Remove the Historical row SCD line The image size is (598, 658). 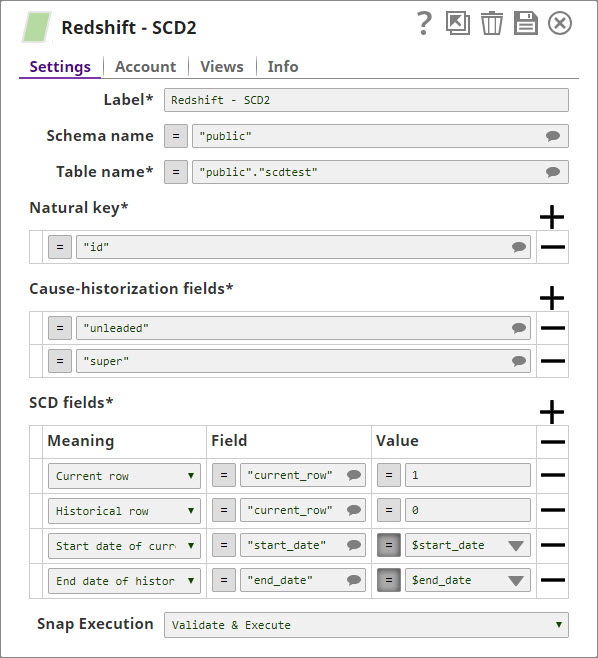553,510
